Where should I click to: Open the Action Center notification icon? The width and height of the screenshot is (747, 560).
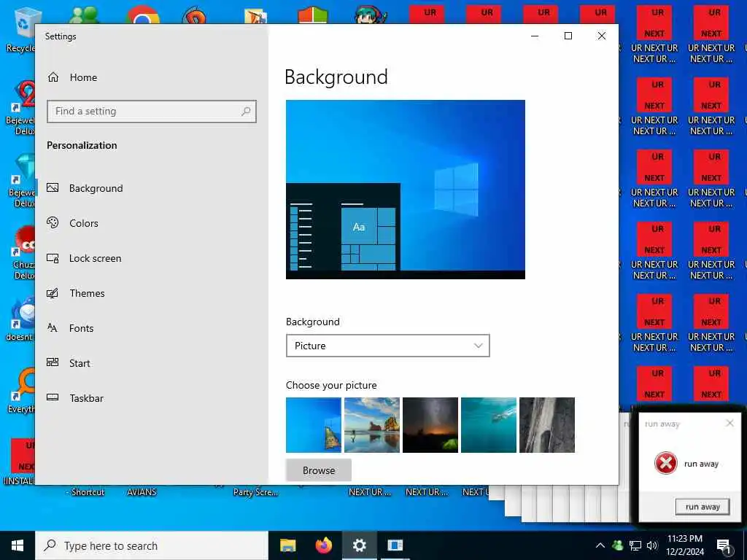coord(724,545)
